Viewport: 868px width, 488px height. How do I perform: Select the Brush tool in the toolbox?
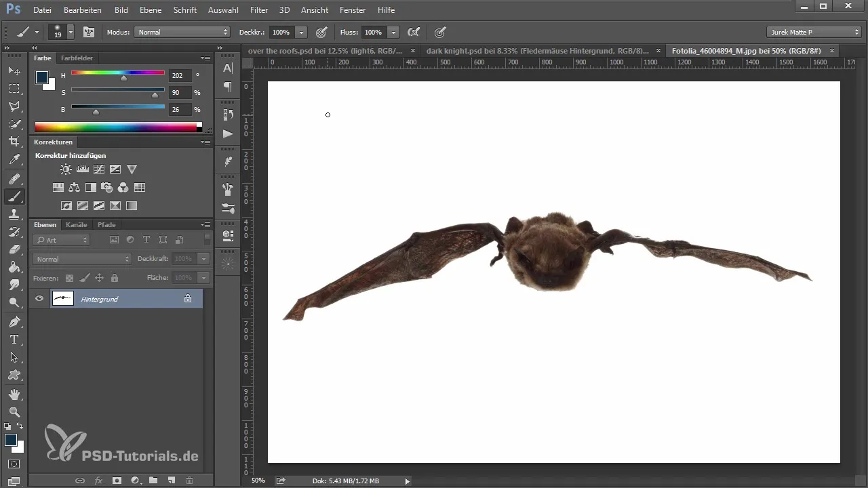(x=14, y=197)
